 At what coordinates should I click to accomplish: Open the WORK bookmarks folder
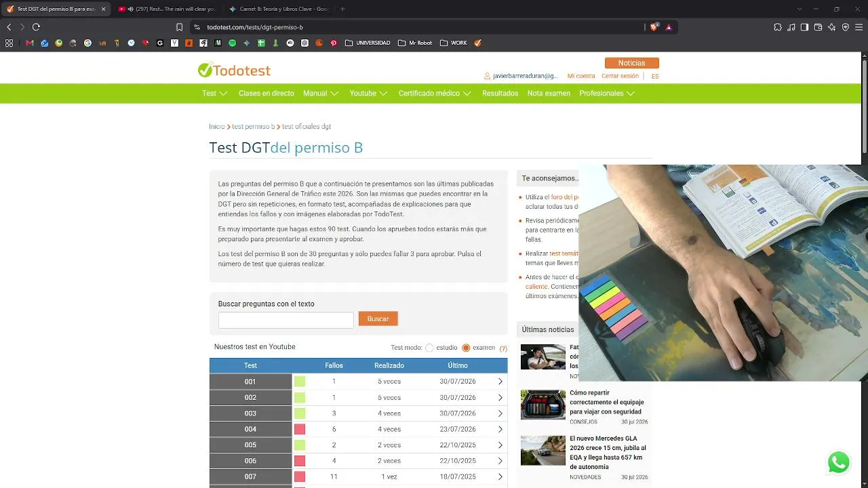click(454, 43)
